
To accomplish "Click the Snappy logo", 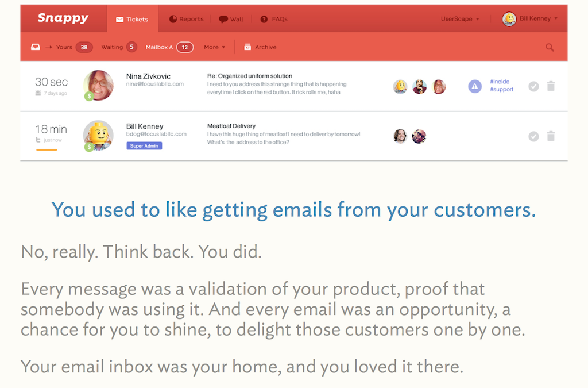I will coord(63,18).
